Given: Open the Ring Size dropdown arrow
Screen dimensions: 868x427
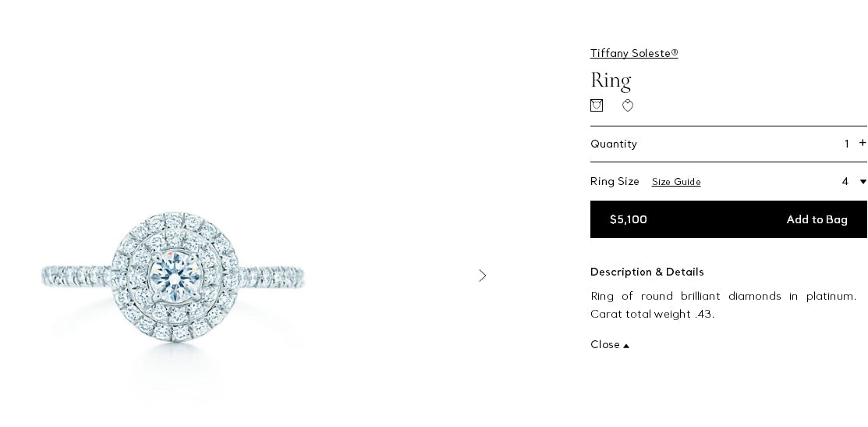Looking at the screenshot, I should (863, 182).
